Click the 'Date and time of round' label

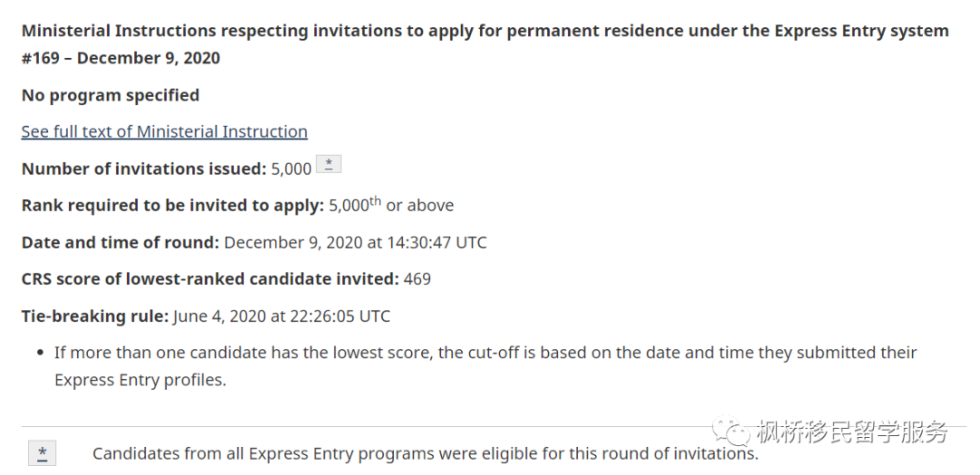tap(121, 242)
